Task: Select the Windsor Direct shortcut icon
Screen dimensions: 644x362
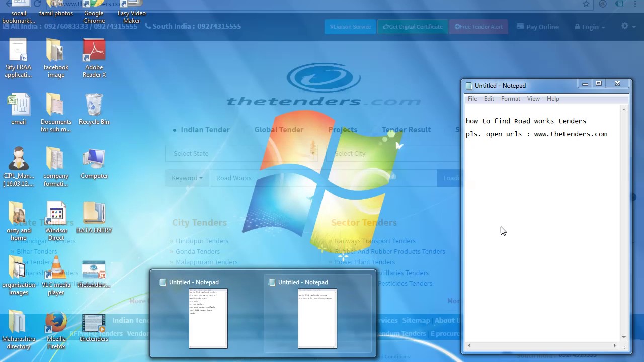Action: [56, 221]
